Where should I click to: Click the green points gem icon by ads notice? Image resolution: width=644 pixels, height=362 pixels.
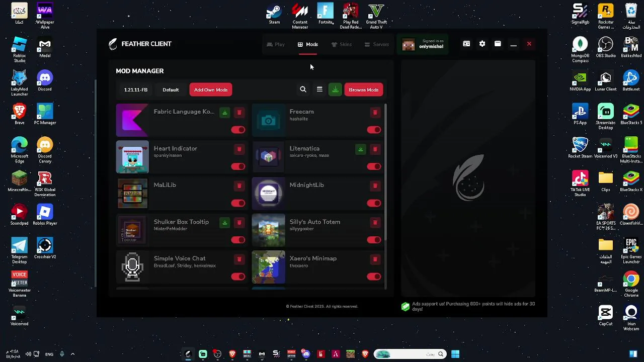coord(406,307)
